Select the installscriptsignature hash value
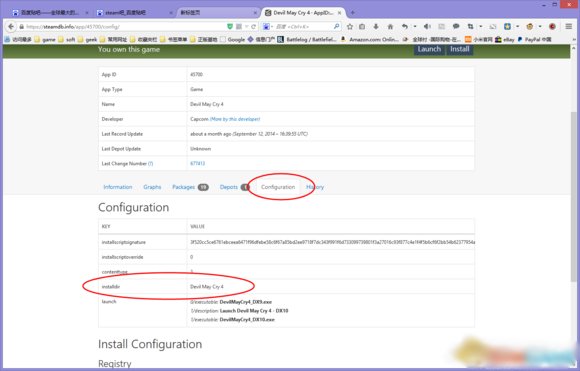The image size is (580, 371). [x=332, y=242]
